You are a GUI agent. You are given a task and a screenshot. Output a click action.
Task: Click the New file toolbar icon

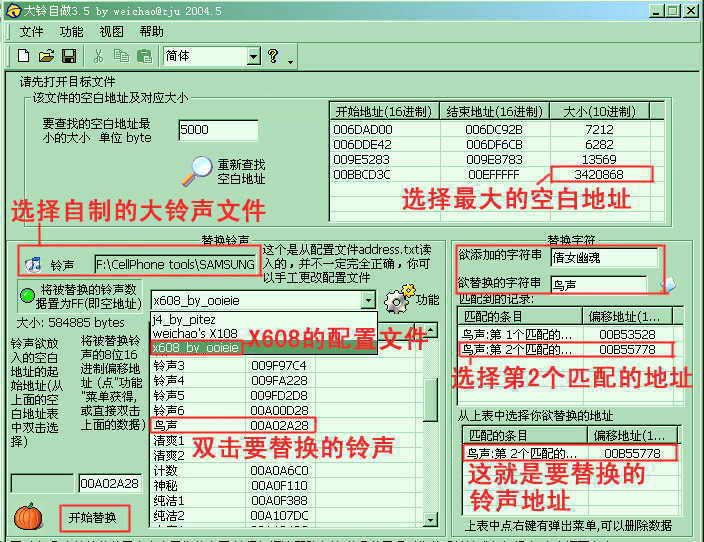[22, 56]
